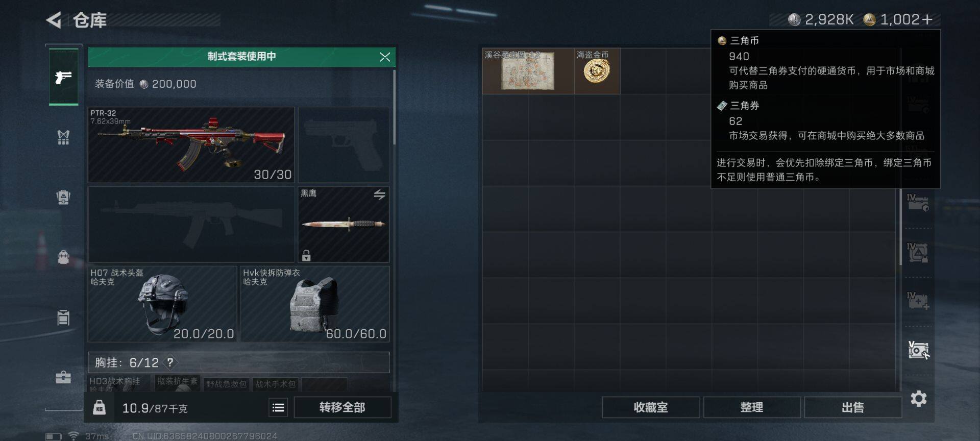Open the armor vest sidebar category

tap(63, 137)
